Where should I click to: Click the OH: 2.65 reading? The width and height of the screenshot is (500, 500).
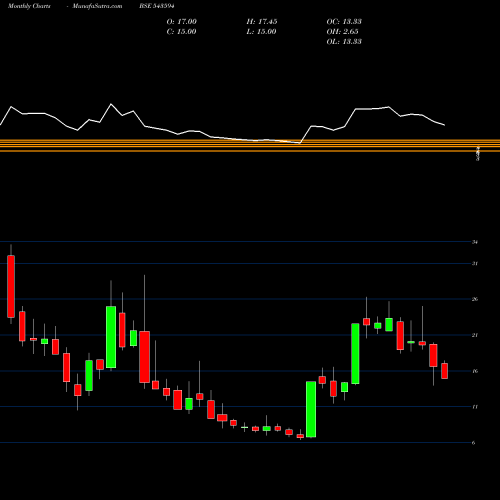click(342, 32)
